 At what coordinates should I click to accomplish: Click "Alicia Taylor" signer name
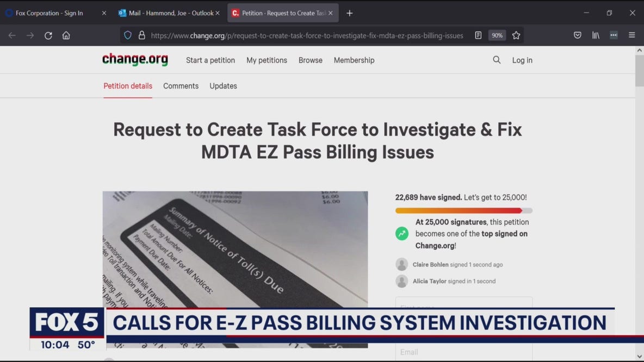click(429, 281)
